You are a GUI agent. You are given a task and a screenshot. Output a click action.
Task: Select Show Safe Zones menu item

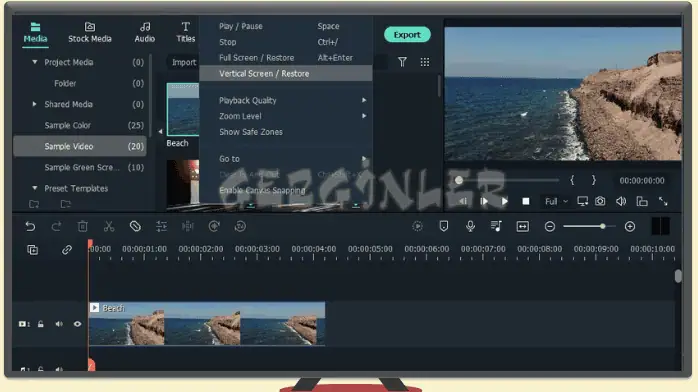(286, 132)
